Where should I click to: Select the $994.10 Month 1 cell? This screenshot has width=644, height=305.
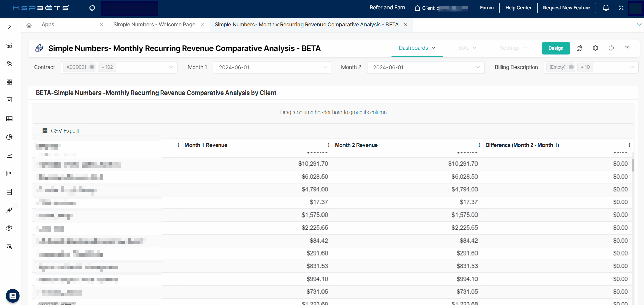pos(317,279)
